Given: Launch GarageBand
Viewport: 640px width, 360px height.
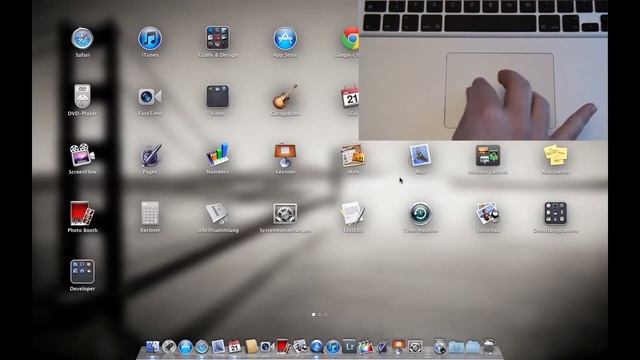Looking at the screenshot, I should (x=285, y=97).
